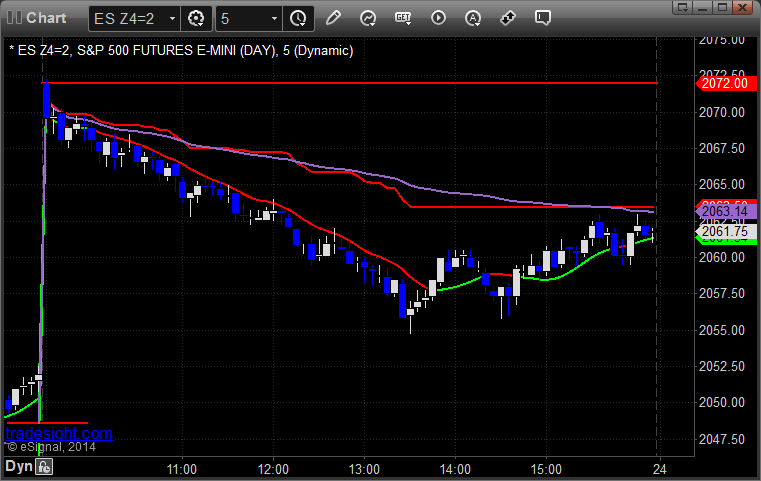Open the alerts circled-A icon menu
This screenshot has height=481, width=761.
pyautogui.click(x=473, y=18)
